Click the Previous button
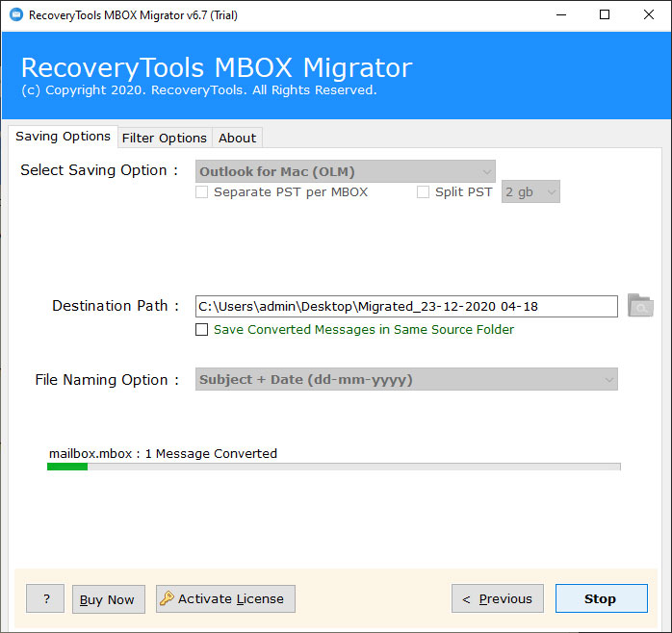672x633 pixels. tap(498, 598)
